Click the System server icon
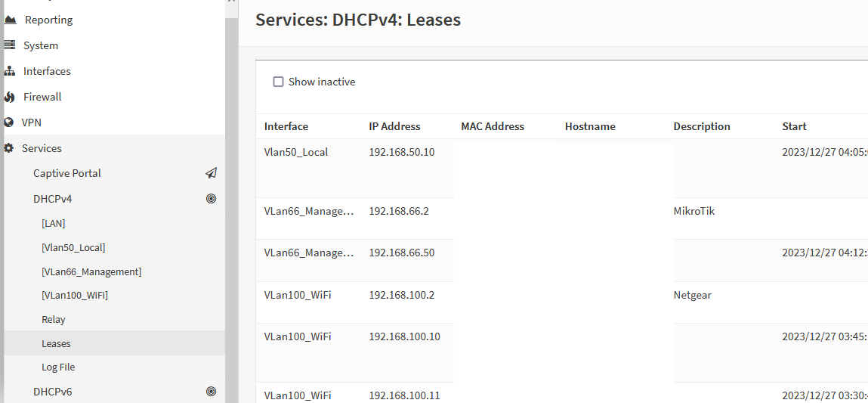The height and width of the screenshot is (403, 868). point(10,45)
